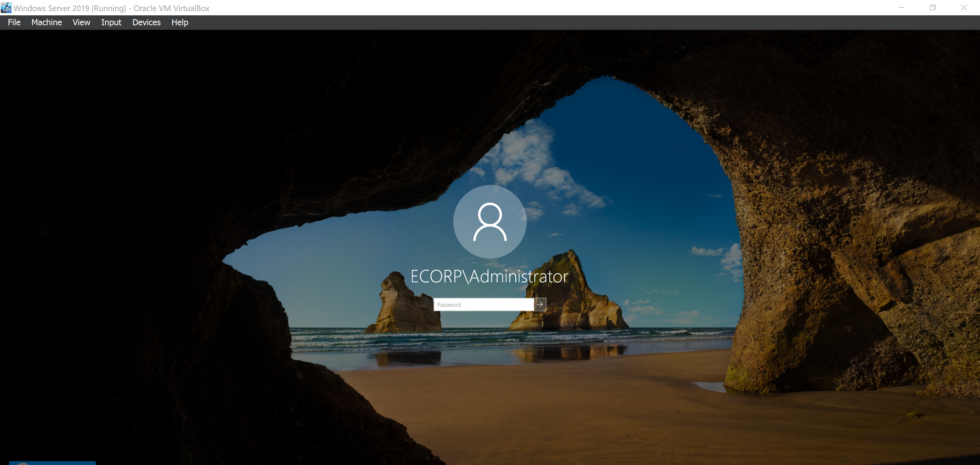Restore down the VirtualBox window
Viewport: 980px width, 465px height.
(933, 8)
